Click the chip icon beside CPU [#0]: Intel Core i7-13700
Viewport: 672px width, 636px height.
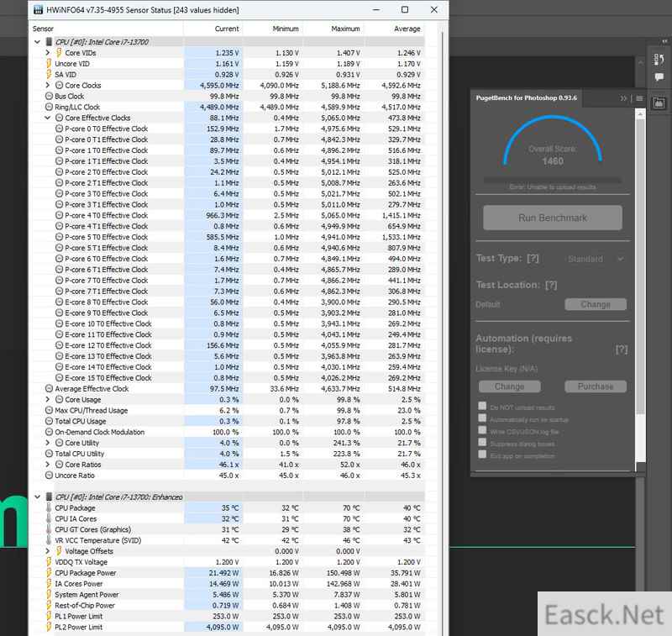[49, 41]
